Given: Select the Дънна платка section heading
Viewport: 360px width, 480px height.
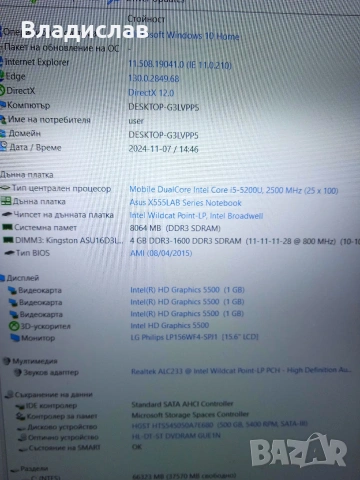Looking at the screenshot, I should click(27, 174).
